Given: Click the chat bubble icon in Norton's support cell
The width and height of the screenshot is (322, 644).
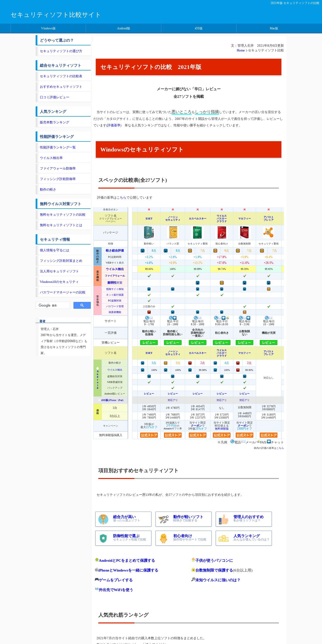Looking at the screenshot, I should pyautogui.click(x=175, y=318).
